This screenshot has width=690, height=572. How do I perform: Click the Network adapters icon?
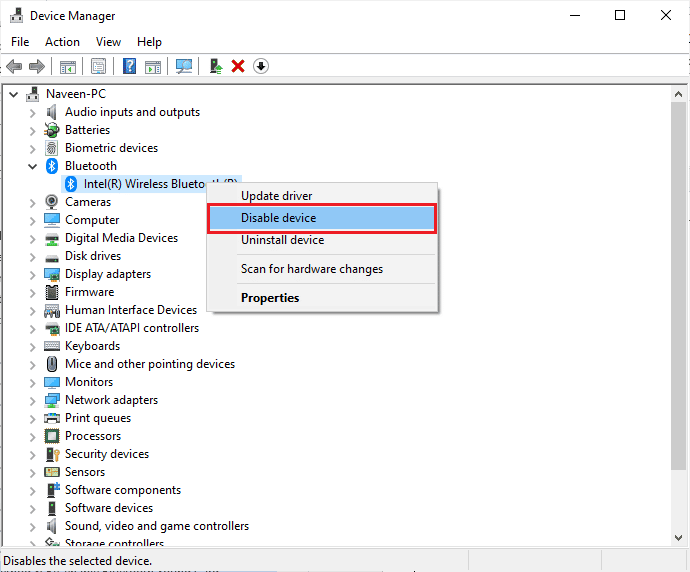[52, 400]
